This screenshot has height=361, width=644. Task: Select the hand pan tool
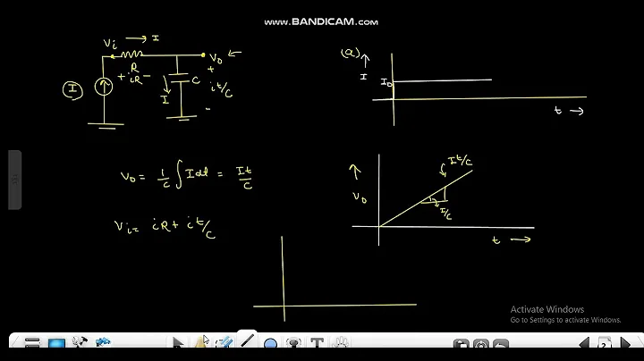coord(341,342)
